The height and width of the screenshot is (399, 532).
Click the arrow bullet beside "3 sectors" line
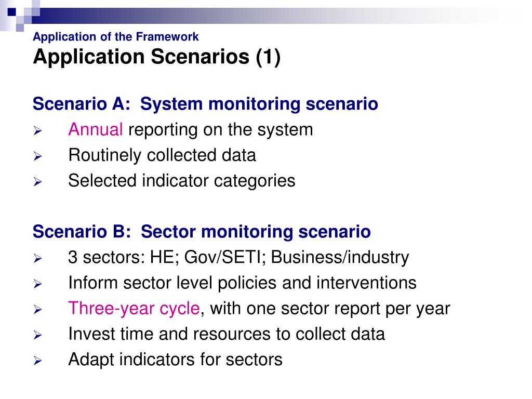click(37, 258)
